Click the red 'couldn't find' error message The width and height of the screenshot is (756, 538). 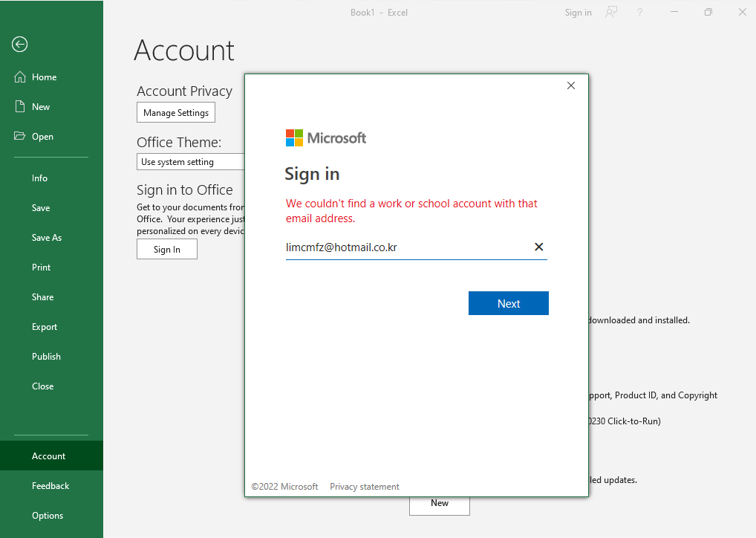[x=411, y=211]
